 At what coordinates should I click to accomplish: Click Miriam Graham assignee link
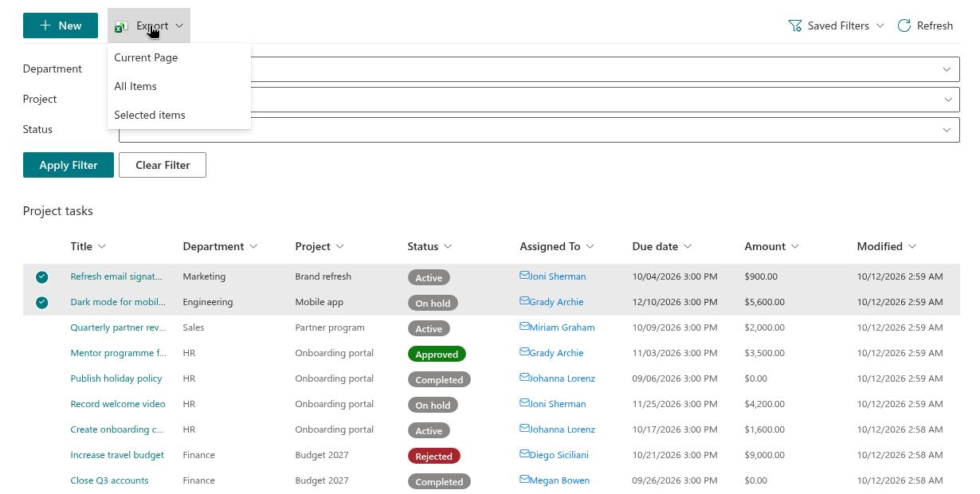(x=562, y=327)
